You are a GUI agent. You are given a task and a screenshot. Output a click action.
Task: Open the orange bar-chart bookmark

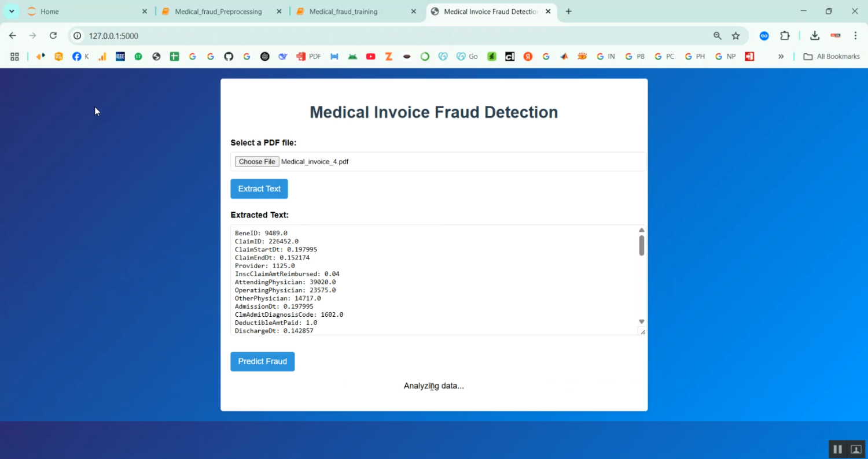(102, 57)
